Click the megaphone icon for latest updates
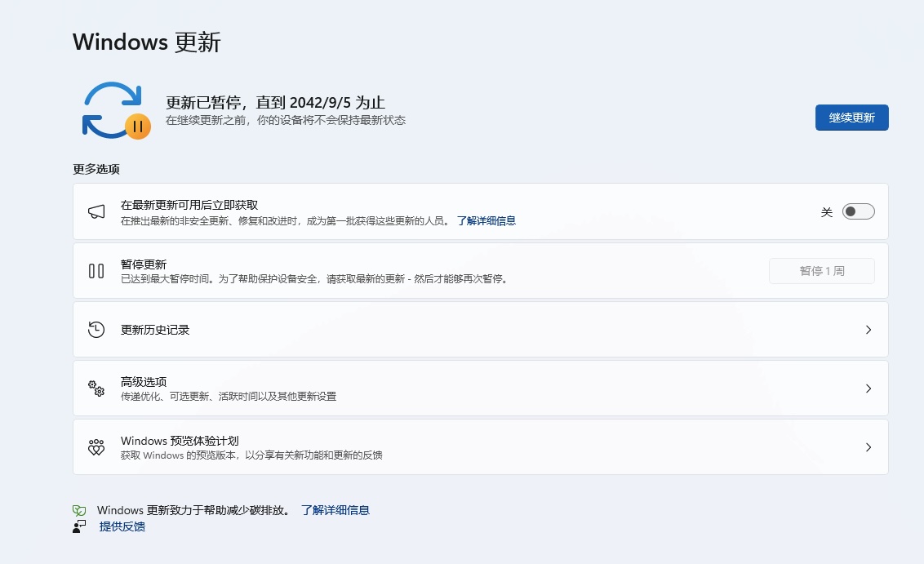This screenshot has height=564, width=924. [x=96, y=211]
